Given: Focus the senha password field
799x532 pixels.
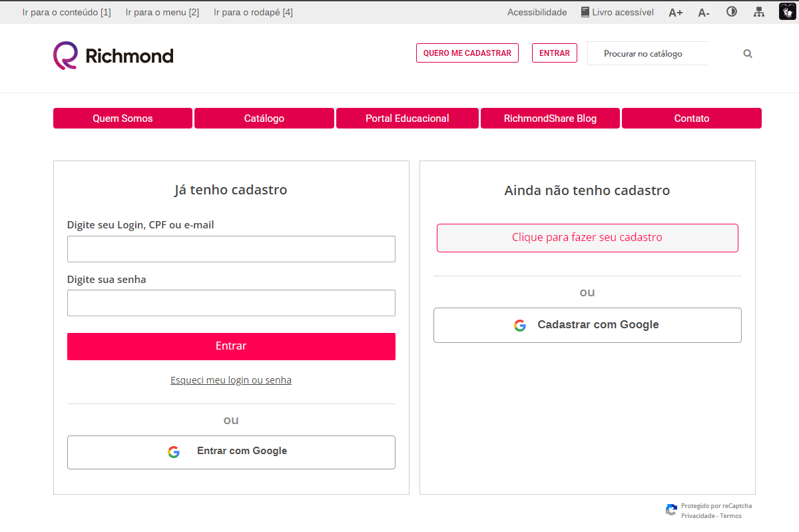Looking at the screenshot, I should pos(231,303).
